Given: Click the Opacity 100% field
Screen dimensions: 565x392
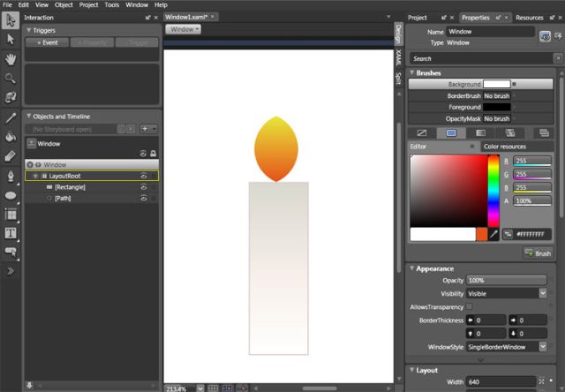Looking at the screenshot, I should click(x=506, y=280).
